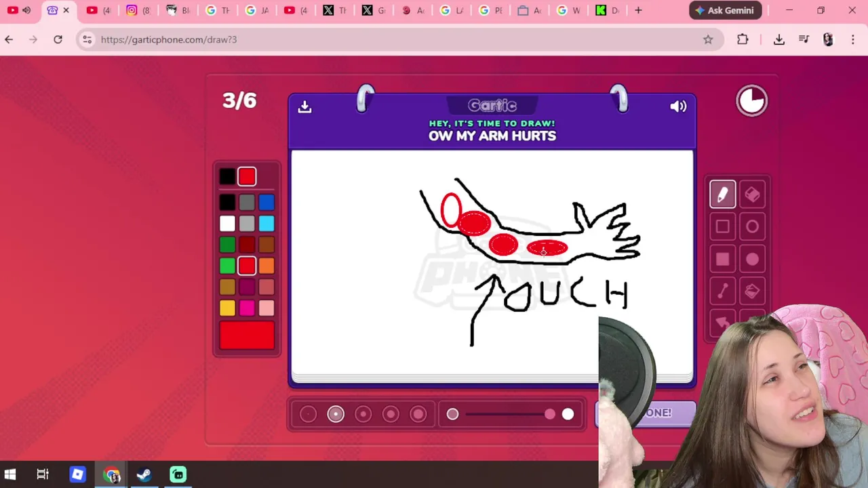Image resolution: width=868 pixels, height=488 pixels.
Task: Select the Paint bucket fill tool
Action: (752, 291)
